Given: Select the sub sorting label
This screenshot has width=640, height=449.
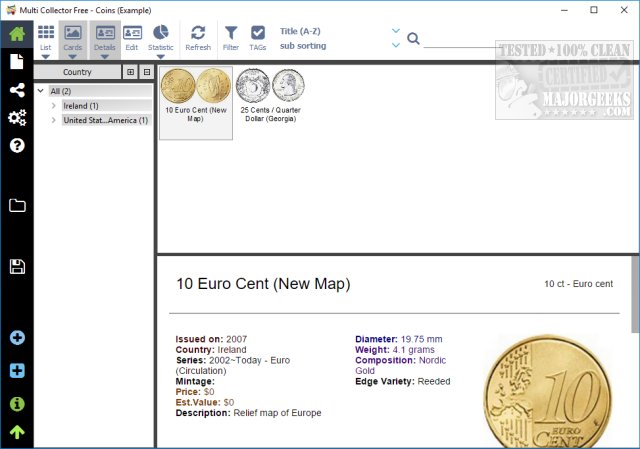Looking at the screenshot, I should click(303, 46).
